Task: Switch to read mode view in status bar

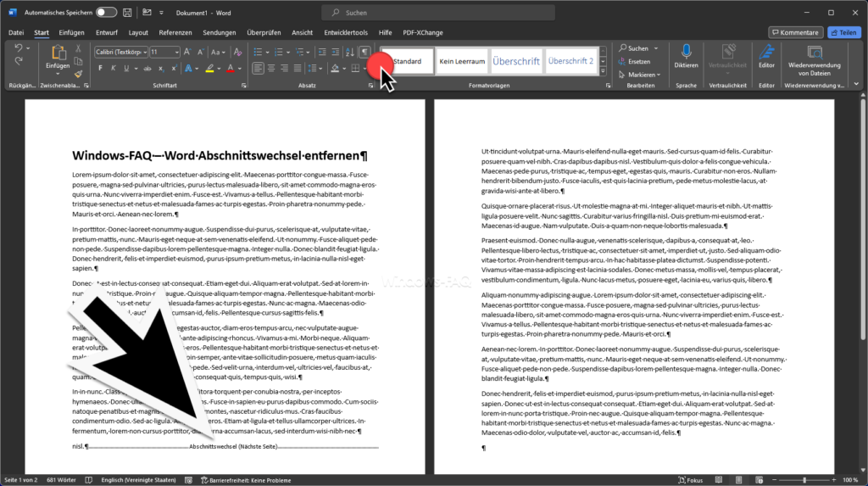Action: [719, 480]
